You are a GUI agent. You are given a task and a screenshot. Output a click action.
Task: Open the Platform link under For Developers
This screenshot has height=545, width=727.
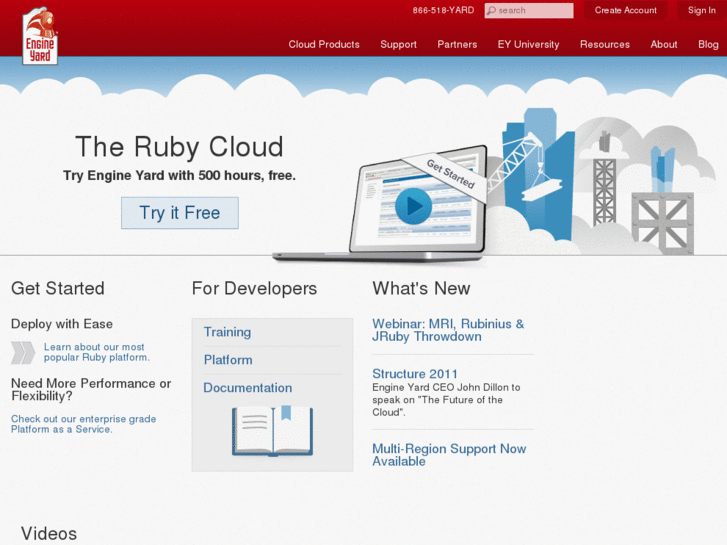(x=228, y=360)
